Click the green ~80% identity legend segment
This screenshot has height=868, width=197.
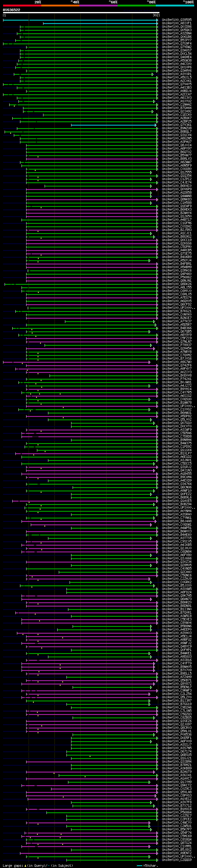(x=137, y=6)
